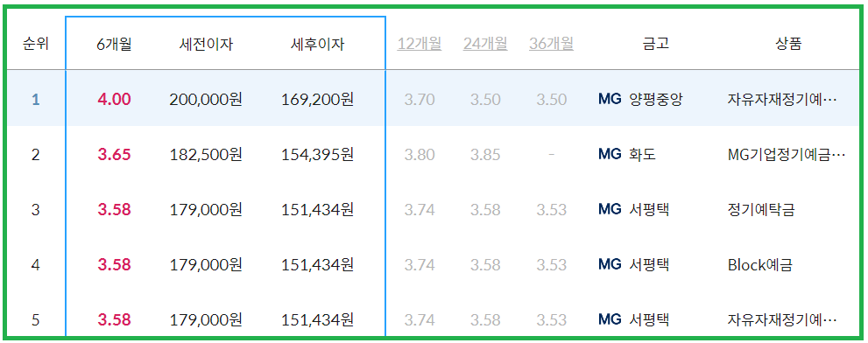Select the 3.58 six-month rate in rank 3
This screenshot has width=868, height=343.
pos(114,210)
